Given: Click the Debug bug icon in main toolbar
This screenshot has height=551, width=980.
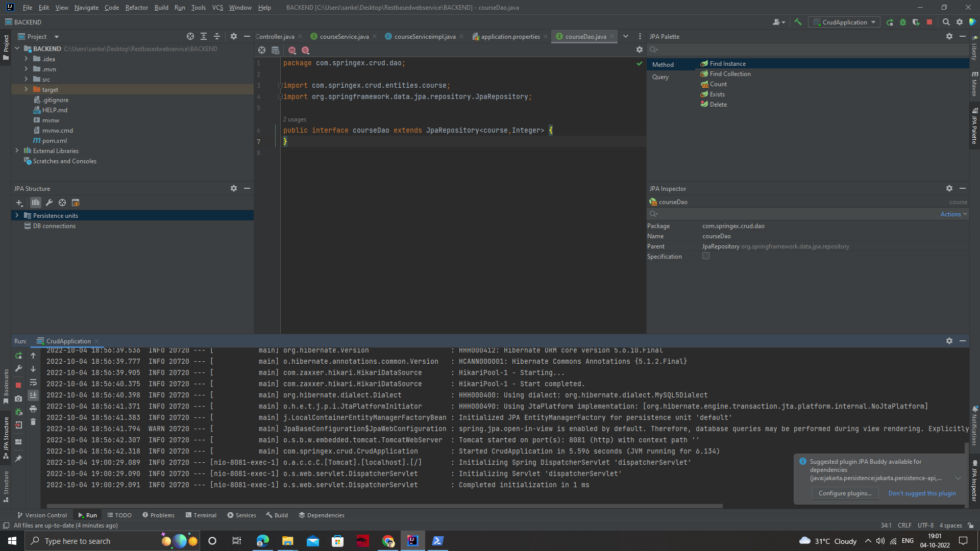Looking at the screenshot, I should (903, 22).
